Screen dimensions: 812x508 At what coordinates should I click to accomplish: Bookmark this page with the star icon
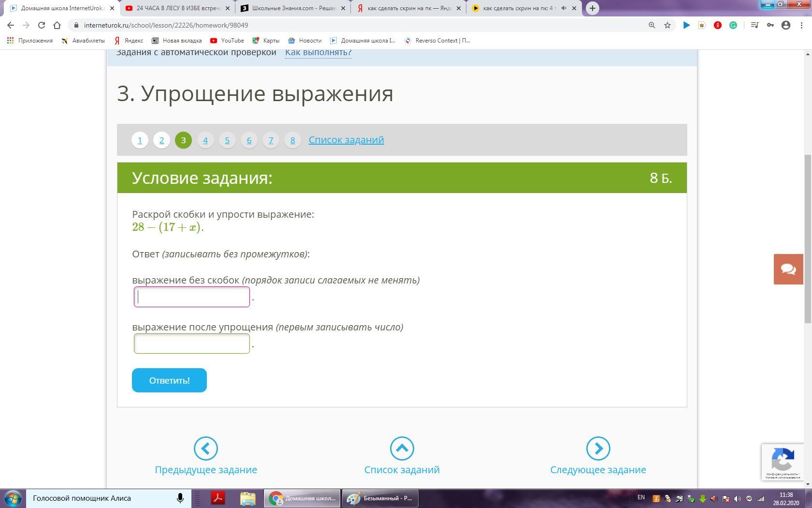coord(667,25)
